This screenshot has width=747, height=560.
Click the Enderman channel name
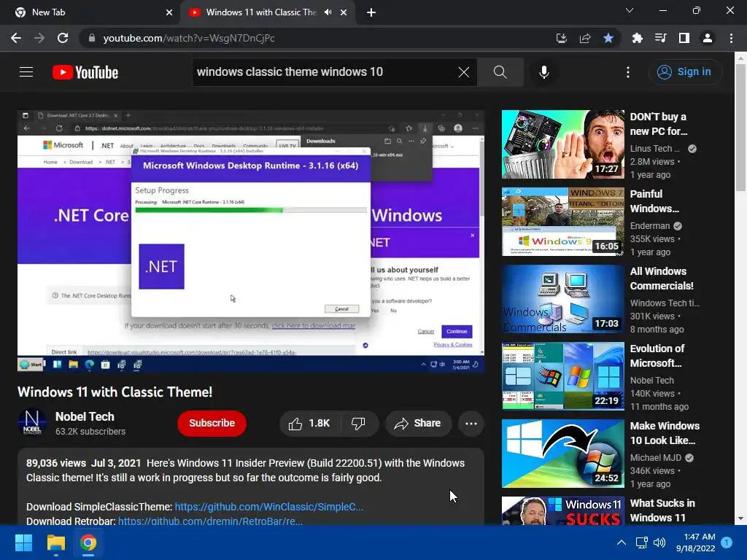[x=650, y=226]
